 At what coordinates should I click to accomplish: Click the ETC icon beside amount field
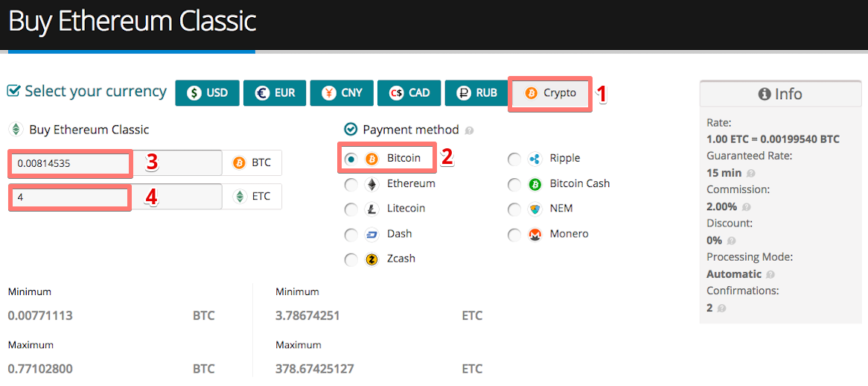click(x=240, y=197)
